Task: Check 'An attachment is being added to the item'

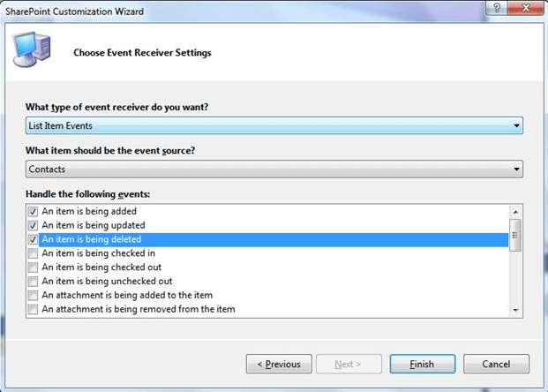Action: (33, 296)
